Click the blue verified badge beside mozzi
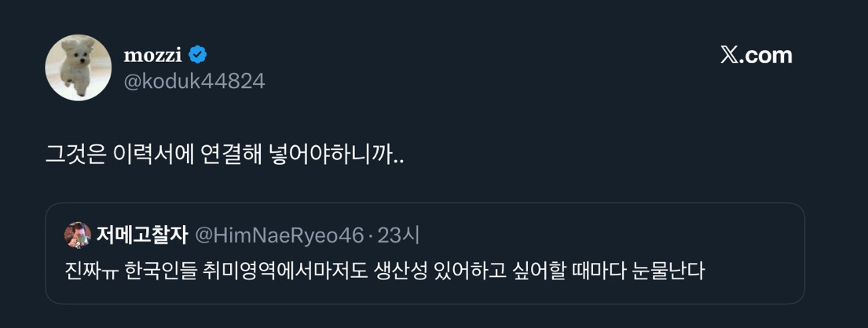Viewport: 868px width, 328px height. click(199, 55)
